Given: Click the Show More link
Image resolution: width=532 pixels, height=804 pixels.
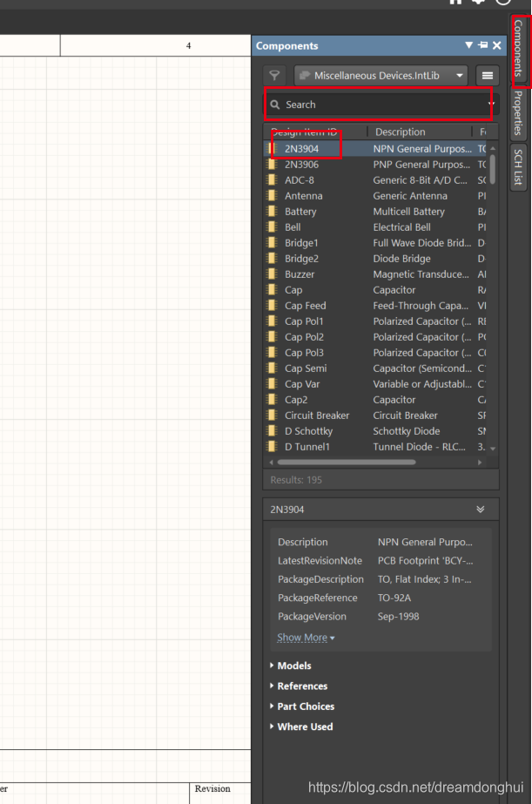Looking at the screenshot, I should (306, 638).
